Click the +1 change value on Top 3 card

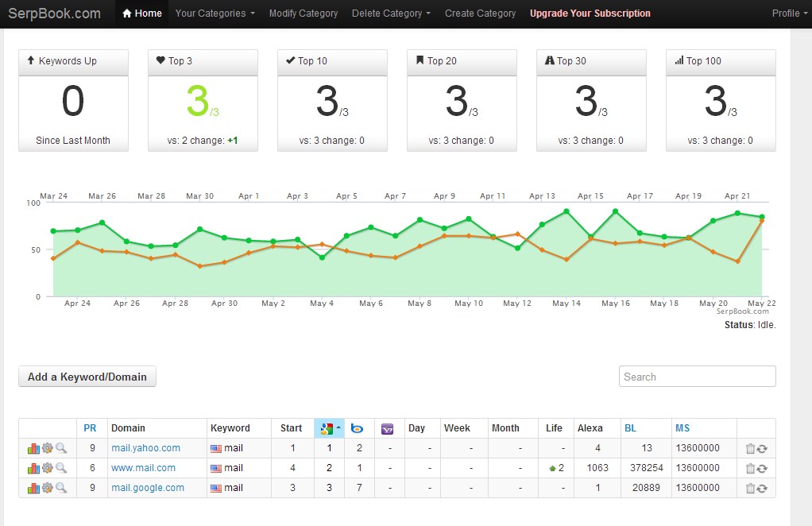(233, 141)
